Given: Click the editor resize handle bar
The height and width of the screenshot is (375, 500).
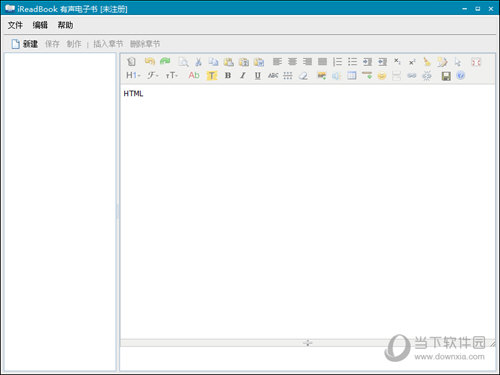Looking at the screenshot, I should 307,343.
